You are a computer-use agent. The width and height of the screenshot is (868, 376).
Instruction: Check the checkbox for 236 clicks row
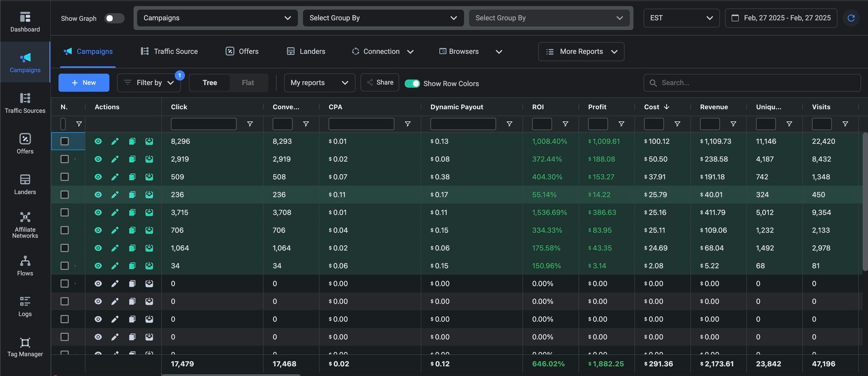(64, 195)
